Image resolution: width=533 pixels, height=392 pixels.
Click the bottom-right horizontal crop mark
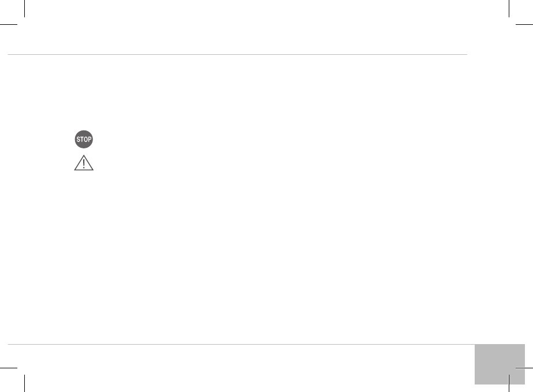524,367
